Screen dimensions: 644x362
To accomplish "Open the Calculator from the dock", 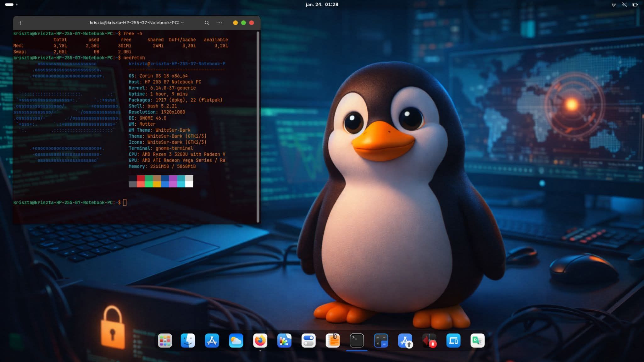I will click(381, 341).
